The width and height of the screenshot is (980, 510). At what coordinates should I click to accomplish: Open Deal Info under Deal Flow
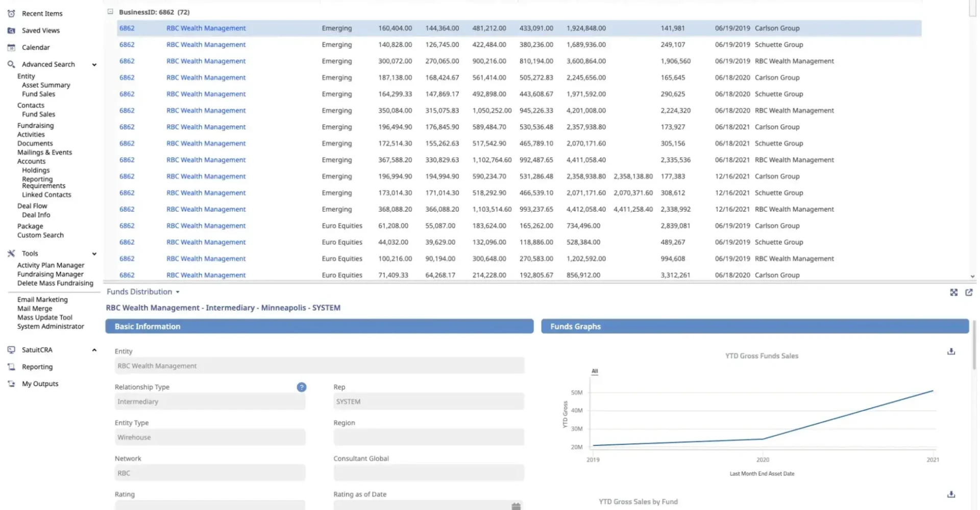[36, 215]
